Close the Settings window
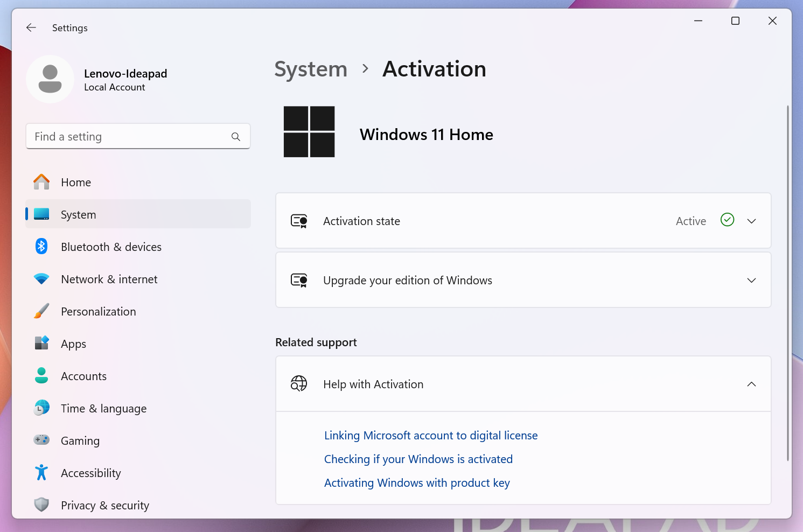This screenshot has height=532, width=803. pos(772,21)
